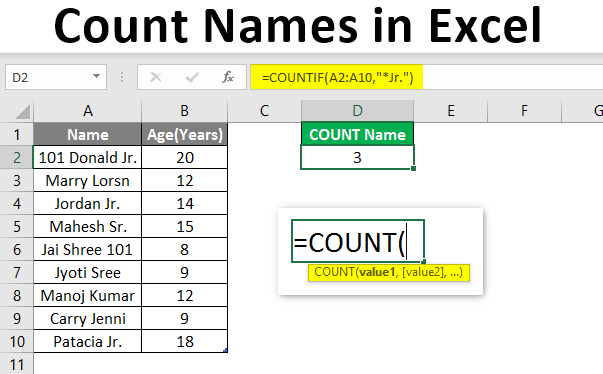
Task: Click '[value2]' in COUNT function tooltip
Action: [x=423, y=272]
